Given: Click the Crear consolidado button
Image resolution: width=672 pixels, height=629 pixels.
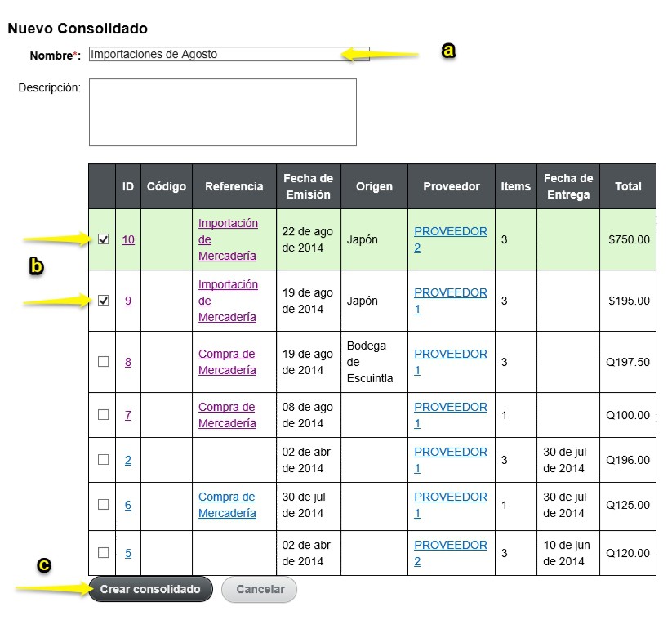Looking at the screenshot, I should tap(150, 589).
